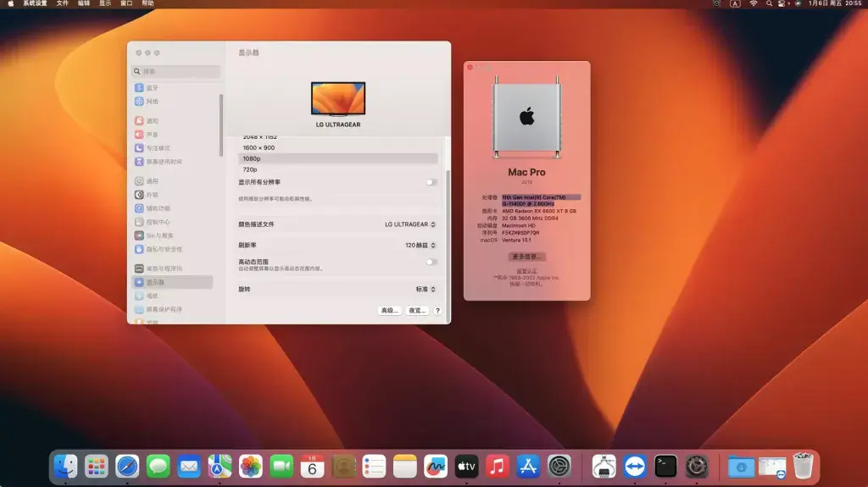Open the Music app in the Dock
The height and width of the screenshot is (487, 868).
(x=497, y=466)
